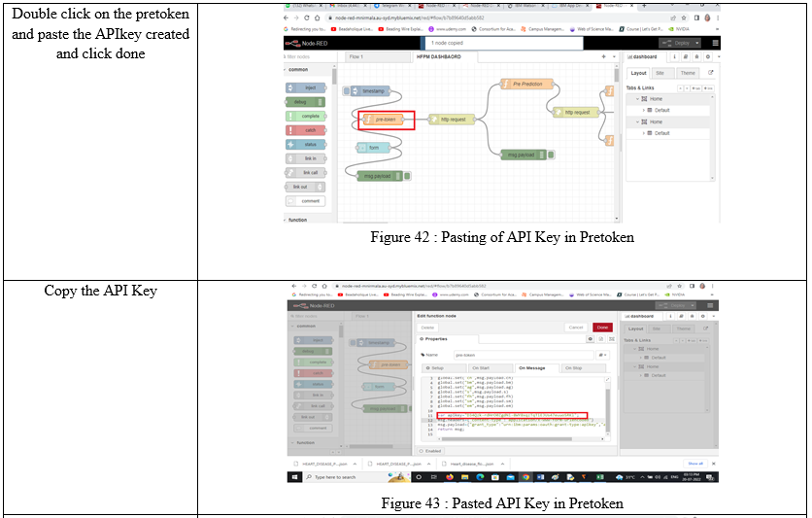Click Cancel button in Edit function node

576,328
